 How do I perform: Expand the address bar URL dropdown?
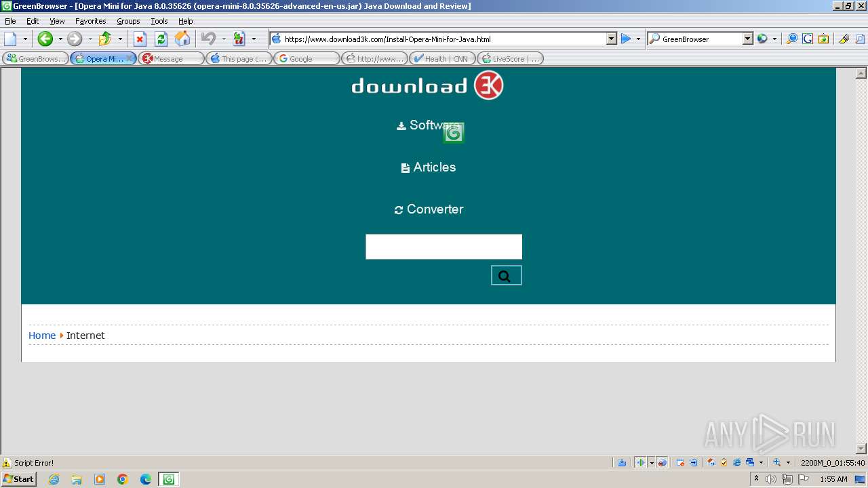click(x=611, y=39)
